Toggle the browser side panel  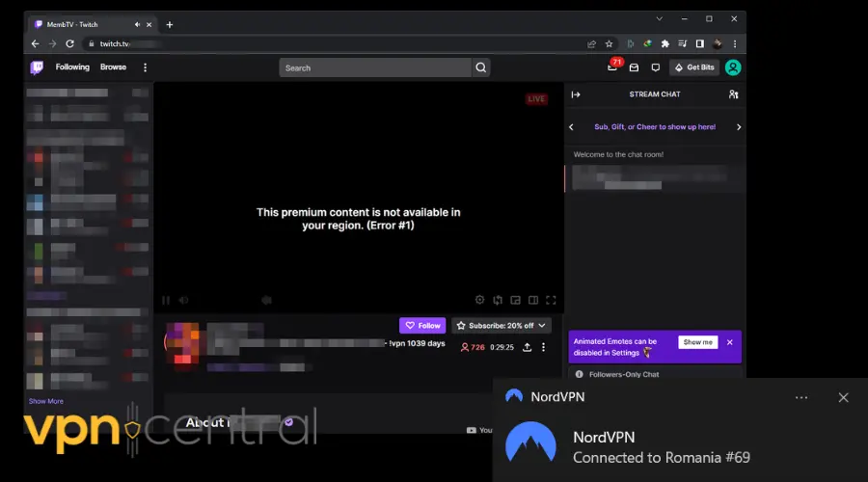(x=700, y=43)
